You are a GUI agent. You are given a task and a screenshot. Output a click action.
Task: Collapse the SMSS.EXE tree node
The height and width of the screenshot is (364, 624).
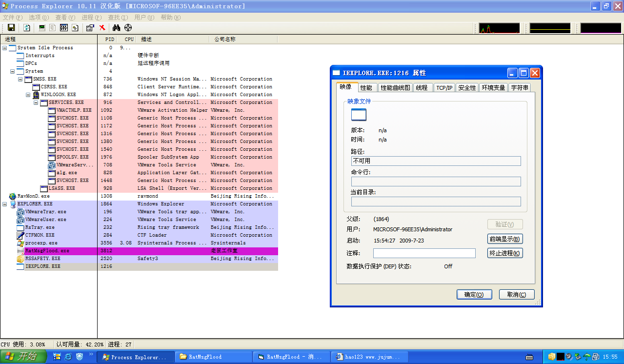20,79
